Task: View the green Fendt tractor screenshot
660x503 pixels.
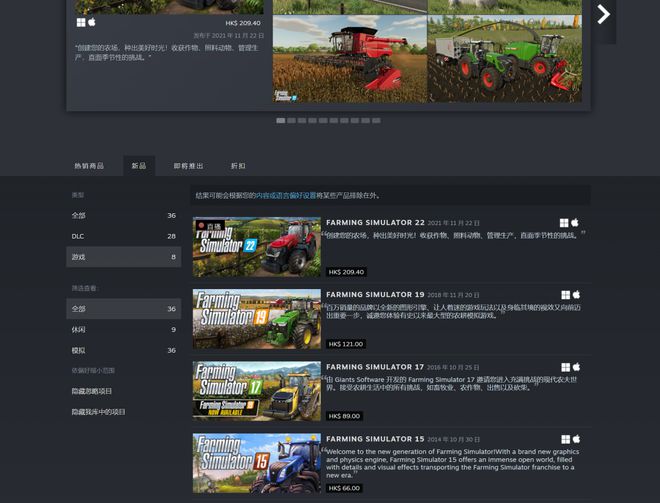Action: (505, 59)
